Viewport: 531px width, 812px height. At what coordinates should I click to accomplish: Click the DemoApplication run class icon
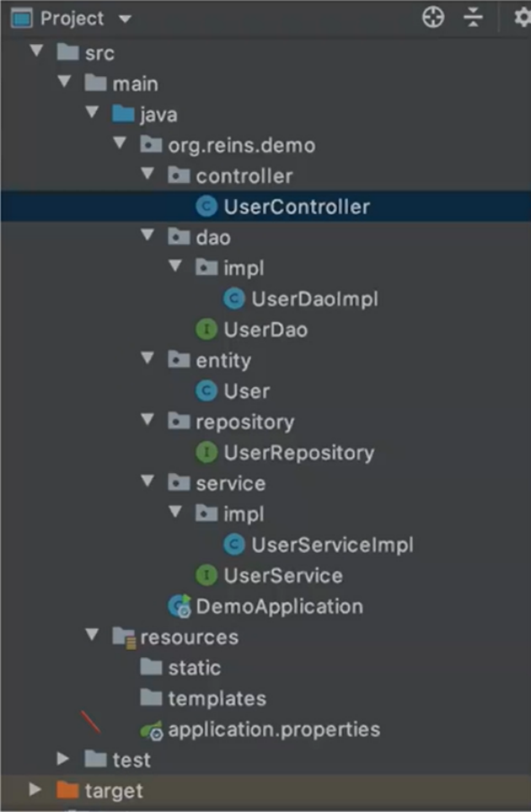tap(179, 606)
